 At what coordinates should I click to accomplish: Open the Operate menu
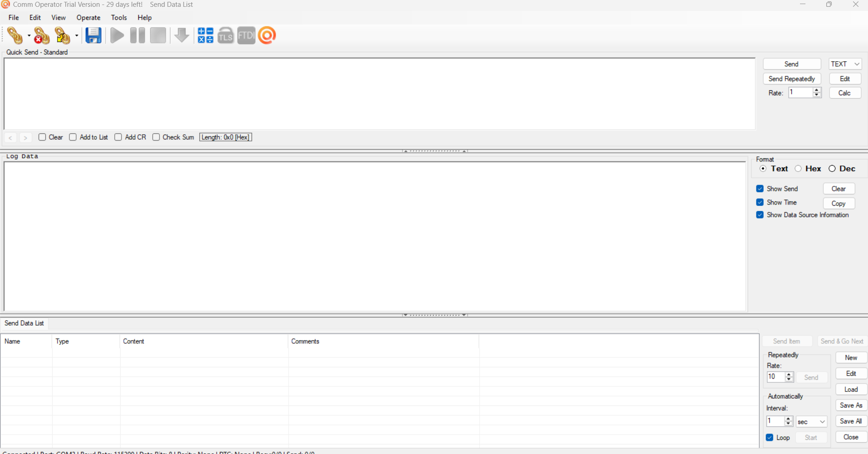[x=88, y=18]
